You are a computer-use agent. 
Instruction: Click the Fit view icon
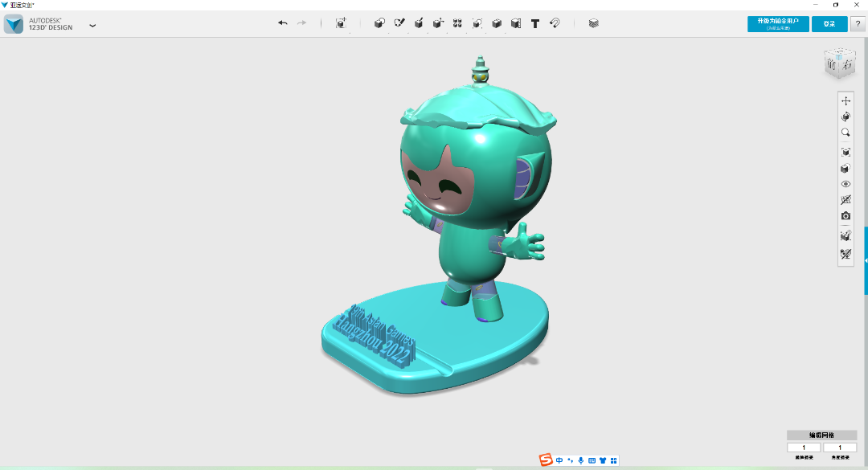tap(845, 152)
